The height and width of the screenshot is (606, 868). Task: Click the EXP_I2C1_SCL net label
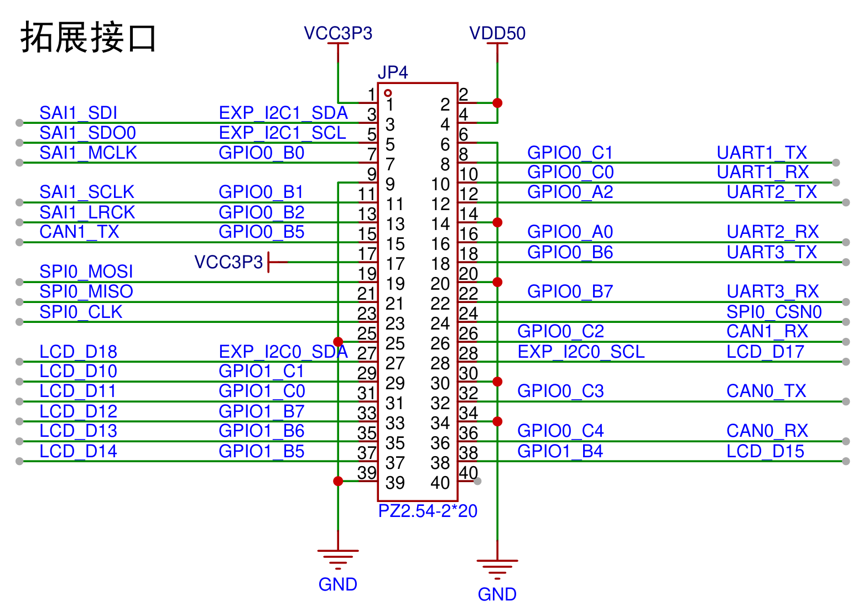point(282,133)
